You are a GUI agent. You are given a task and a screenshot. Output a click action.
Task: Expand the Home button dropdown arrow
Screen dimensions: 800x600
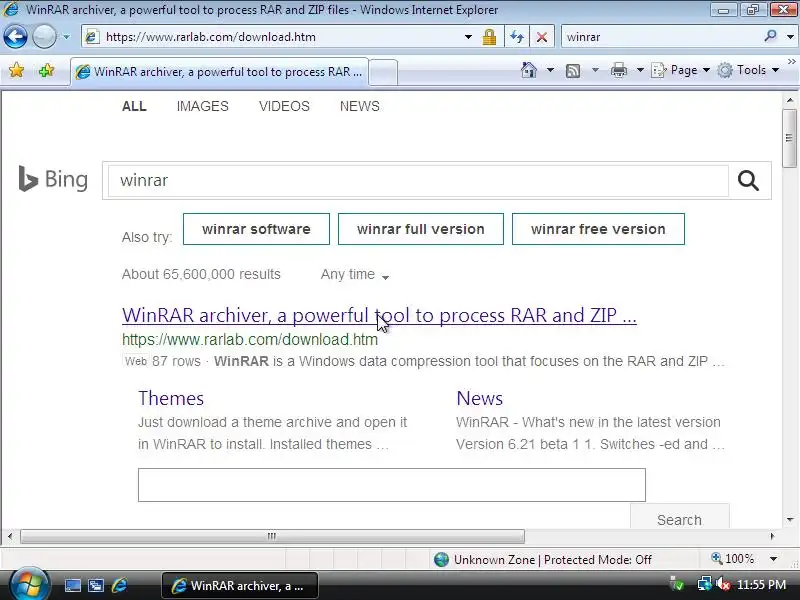pos(550,70)
